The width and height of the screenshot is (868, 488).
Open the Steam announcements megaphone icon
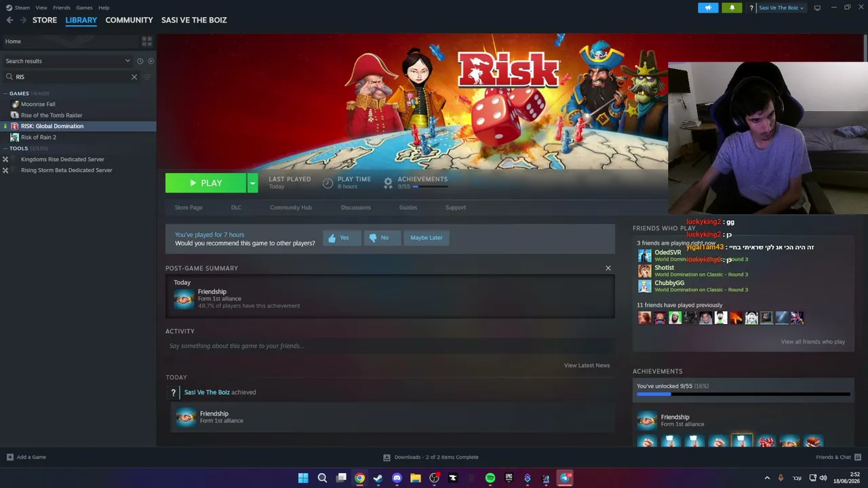[x=708, y=8]
